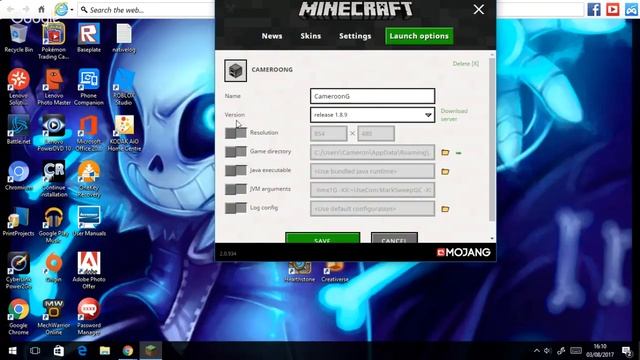
Task: Open User Manuals desktop icon
Action: pyautogui.click(x=89, y=222)
